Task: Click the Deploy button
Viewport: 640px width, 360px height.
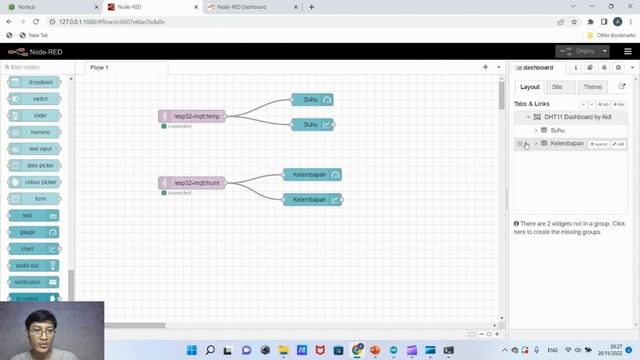Action: pyautogui.click(x=578, y=51)
